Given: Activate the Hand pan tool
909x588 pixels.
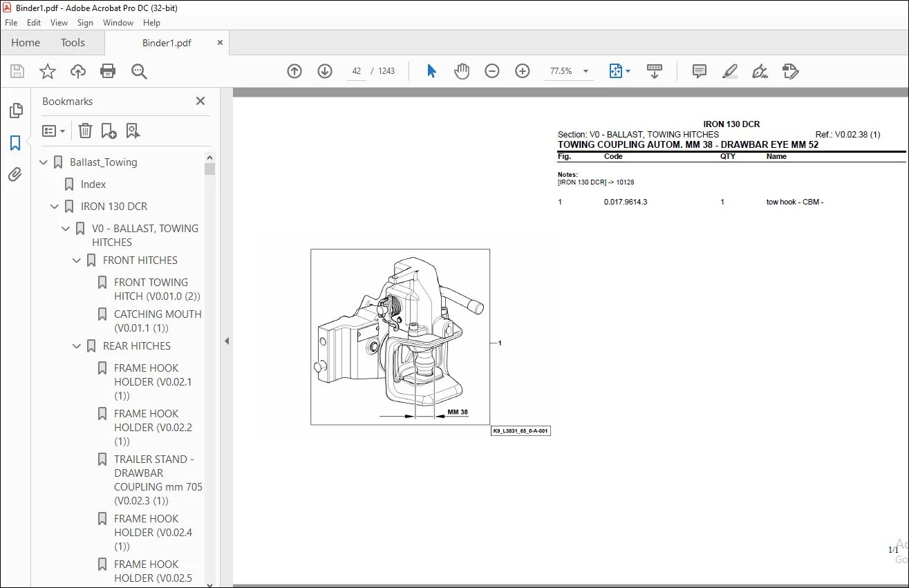Looking at the screenshot, I should click(x=462, y=71).
